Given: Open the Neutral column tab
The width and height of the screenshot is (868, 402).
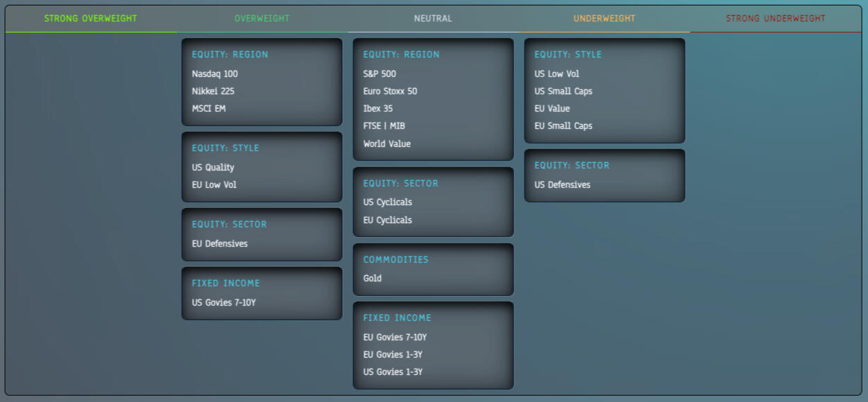Looking at the screenshot, I should (433, 19).
